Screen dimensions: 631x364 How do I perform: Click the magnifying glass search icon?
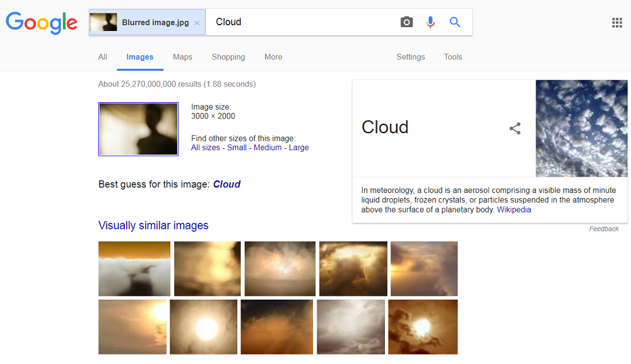[454, 22]
